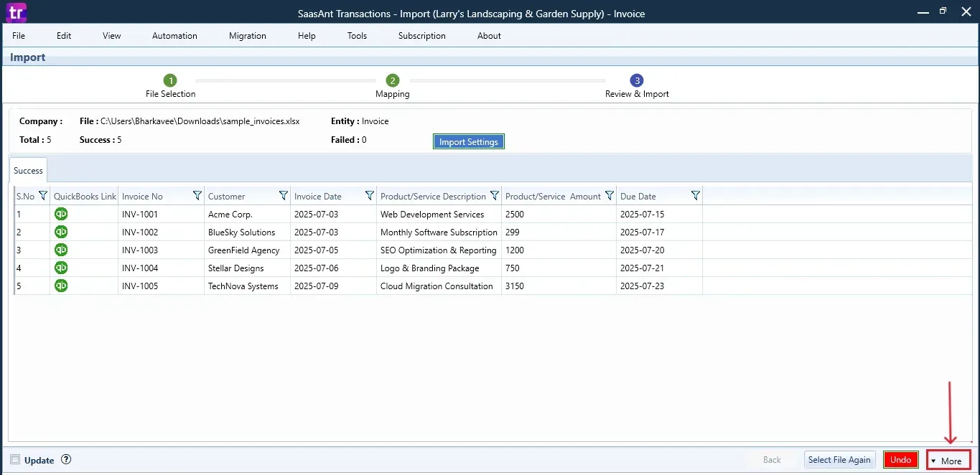Open the Migration menu
Viewport: 980px width, 475px height.
(x=248, y=36)
